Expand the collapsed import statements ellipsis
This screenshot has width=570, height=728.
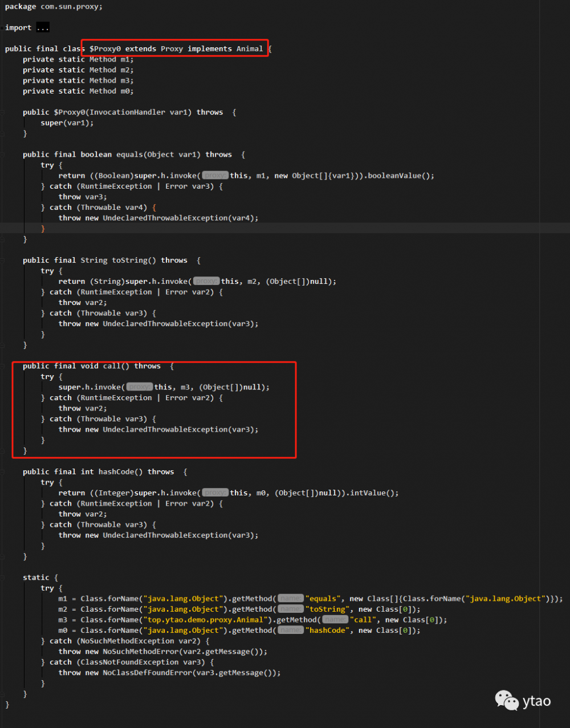(42, 26)
